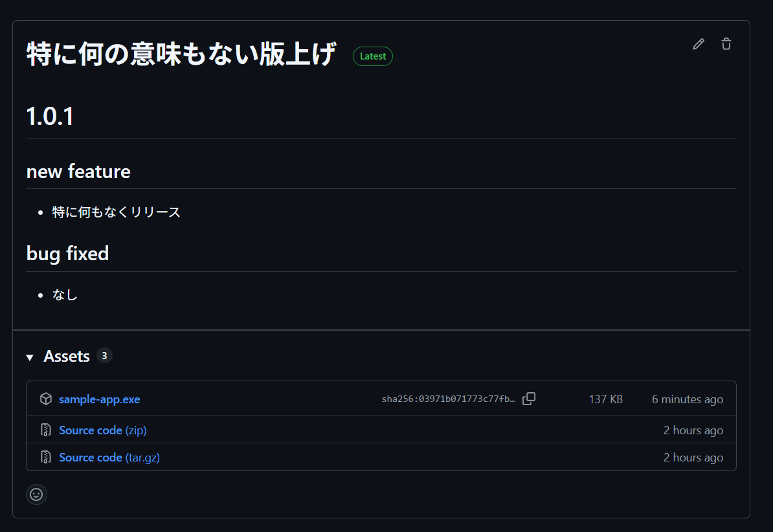Viewport: 773px width, 532px height.
Task: Click the bug fixed section heading
Action: [67, 254]
